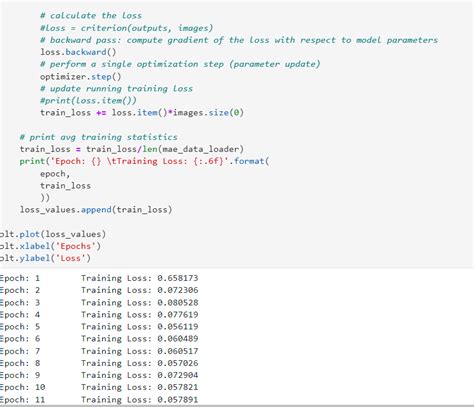
Task: Click the ylabel('Loss') line
Action: coord(45,258)
